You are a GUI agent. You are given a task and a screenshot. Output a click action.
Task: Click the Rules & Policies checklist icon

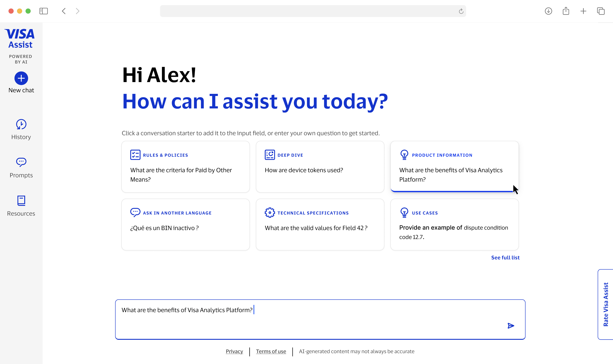click(135, 155)
